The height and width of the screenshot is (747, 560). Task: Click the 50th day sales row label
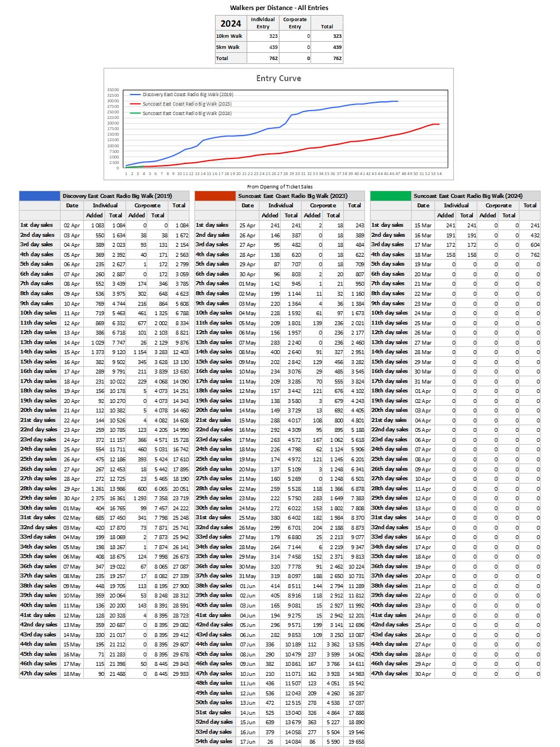[214, 703]
